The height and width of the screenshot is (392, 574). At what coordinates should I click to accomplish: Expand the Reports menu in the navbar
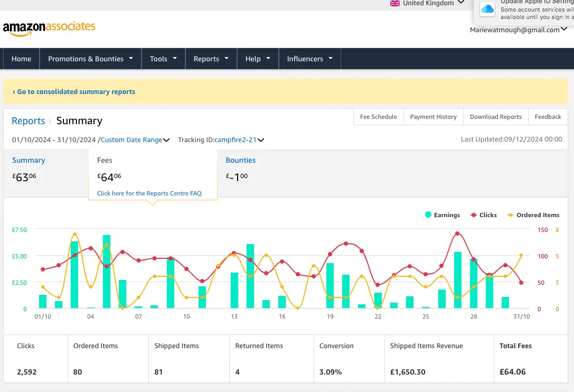pos(211,59)
